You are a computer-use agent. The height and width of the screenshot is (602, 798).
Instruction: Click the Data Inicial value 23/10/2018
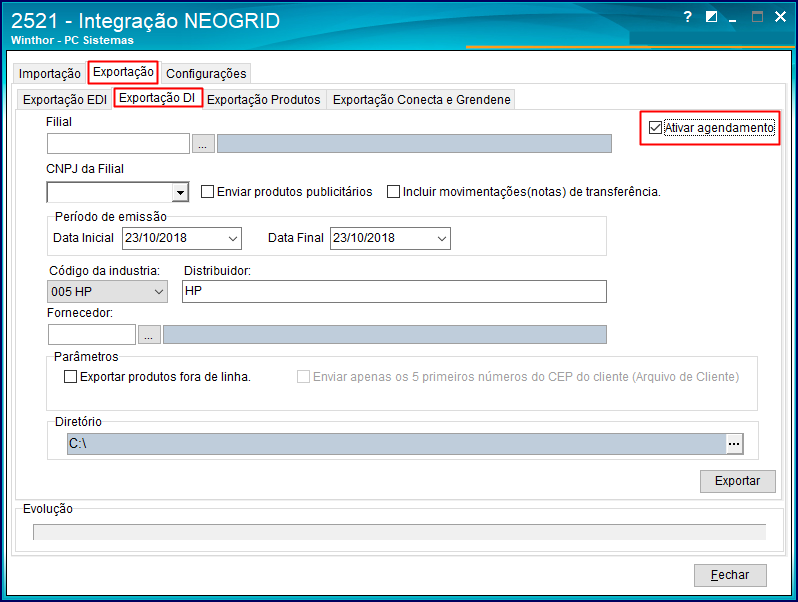click(156, 238)
